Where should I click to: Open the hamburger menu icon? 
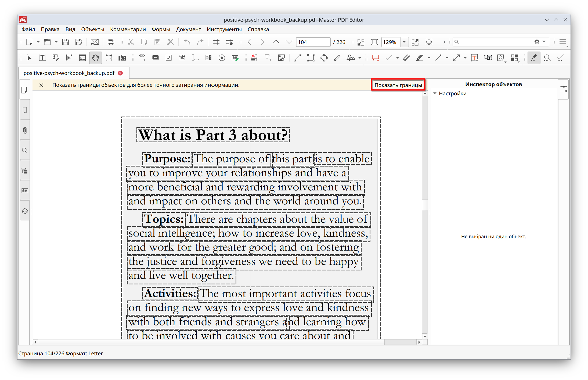(562, 42)
